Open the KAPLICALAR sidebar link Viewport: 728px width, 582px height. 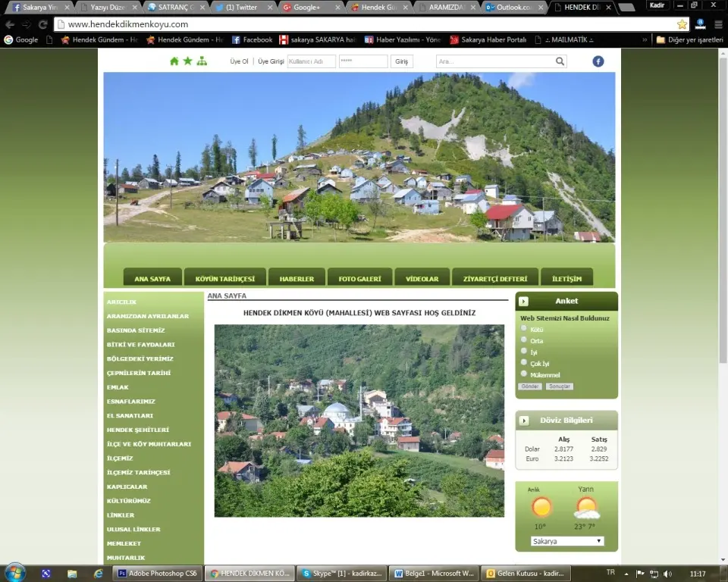tap(127, 487)
